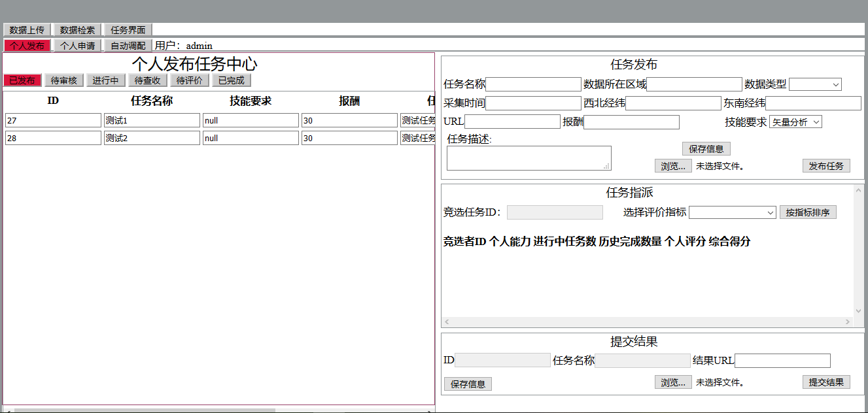Screen dimensions: 868x413
Task: Select the 个人申请 sub-tab
Action: [x=77, y=46]
